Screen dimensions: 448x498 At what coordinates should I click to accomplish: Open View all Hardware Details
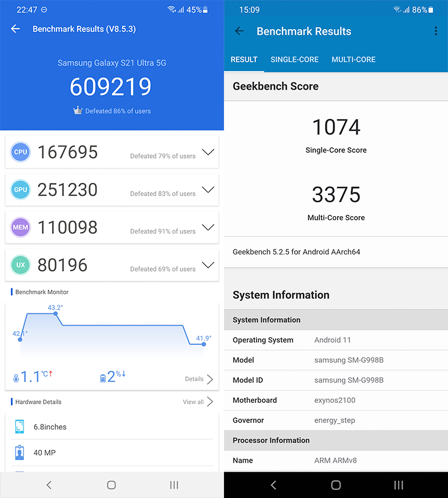[x=198, y=402]
